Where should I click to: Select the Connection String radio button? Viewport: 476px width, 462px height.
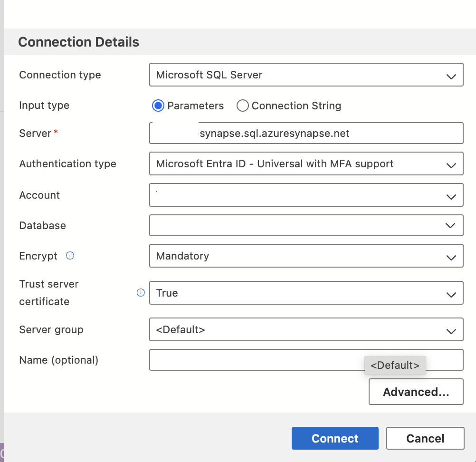point(243,106)
